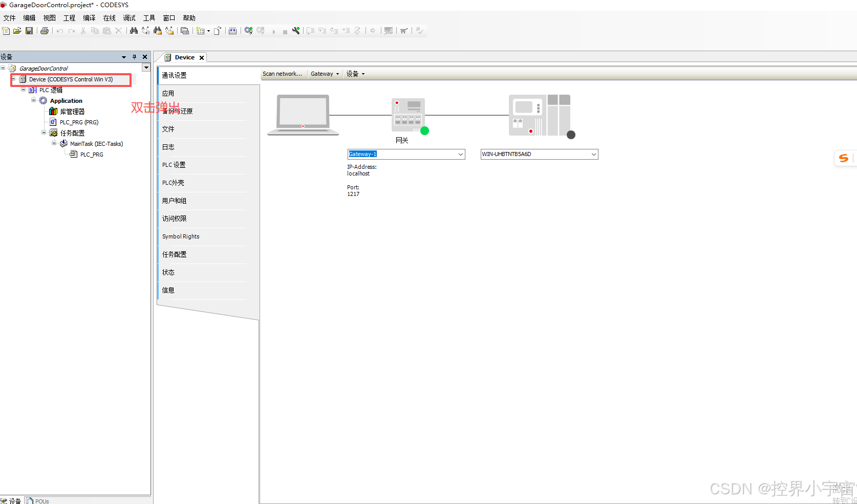Collapse the Application tree node
Viewport: 857px width, 504px height.
tap(33, 100)
